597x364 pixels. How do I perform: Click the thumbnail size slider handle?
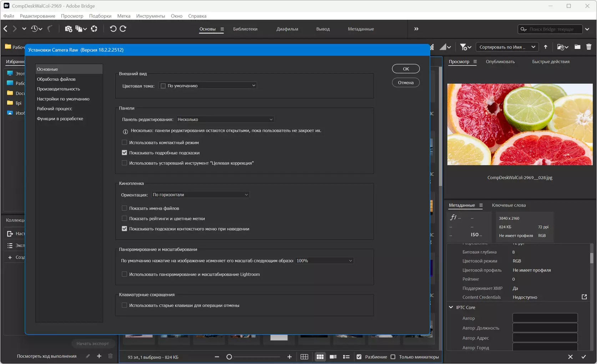pyautogui.click(x=229, y=357)
